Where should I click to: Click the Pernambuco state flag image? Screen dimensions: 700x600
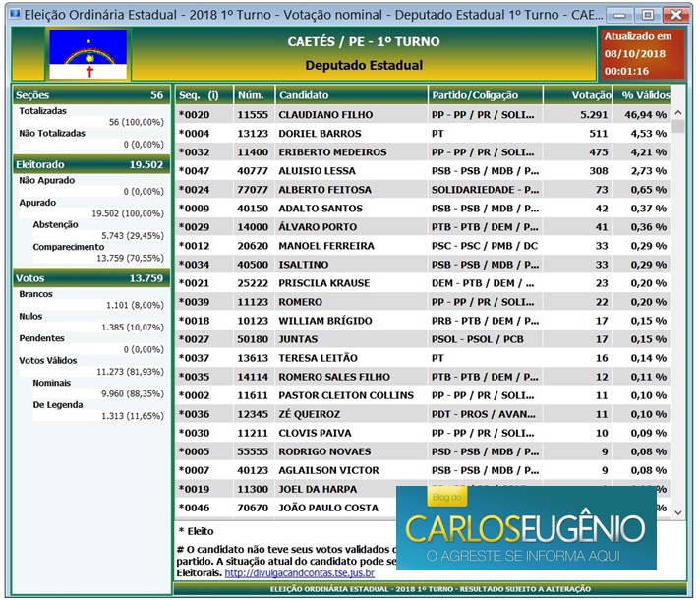(x=87, y=54)
